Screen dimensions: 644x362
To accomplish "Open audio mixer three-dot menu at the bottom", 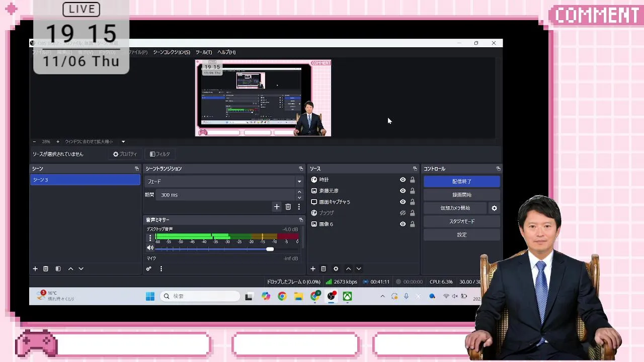I will [x=161, y=269].
